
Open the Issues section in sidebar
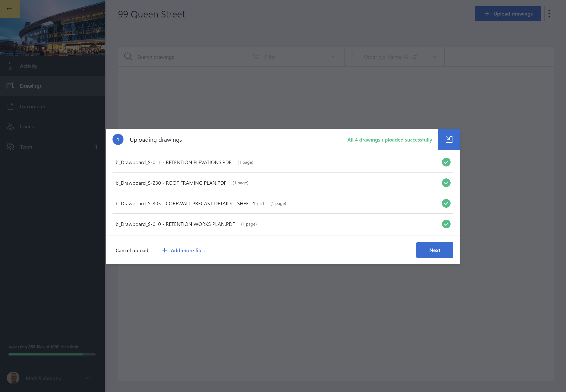click(52, 126)
